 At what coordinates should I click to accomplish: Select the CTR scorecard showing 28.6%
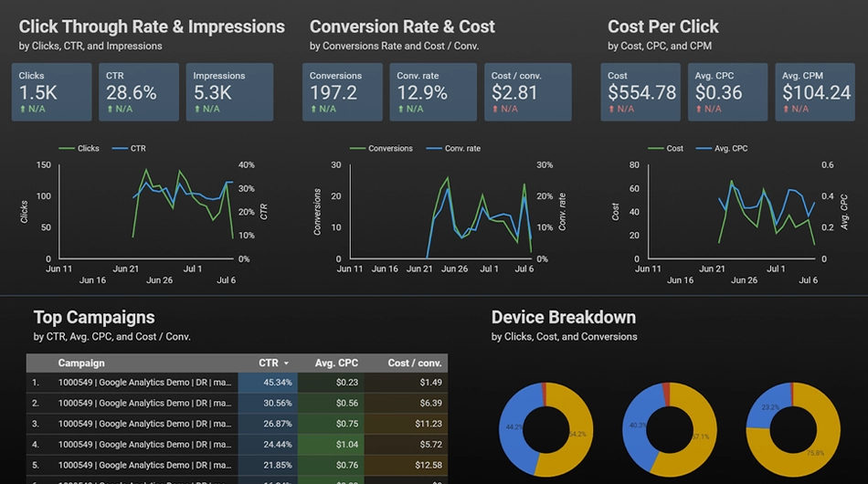[139, 92]
